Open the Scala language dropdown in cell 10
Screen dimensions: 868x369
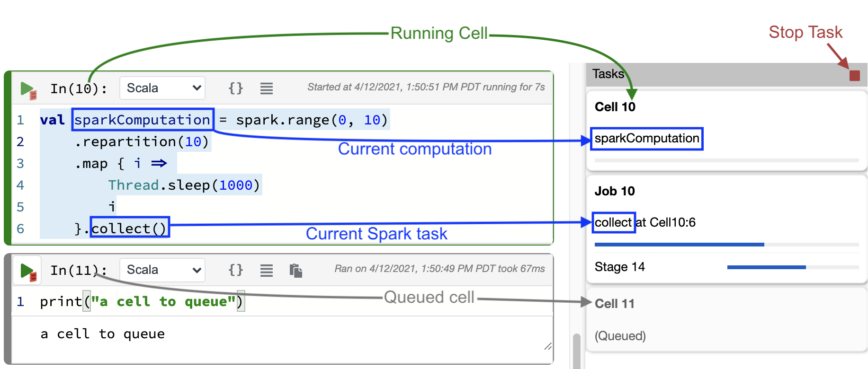pyautogui.click(x=162, y=88)
